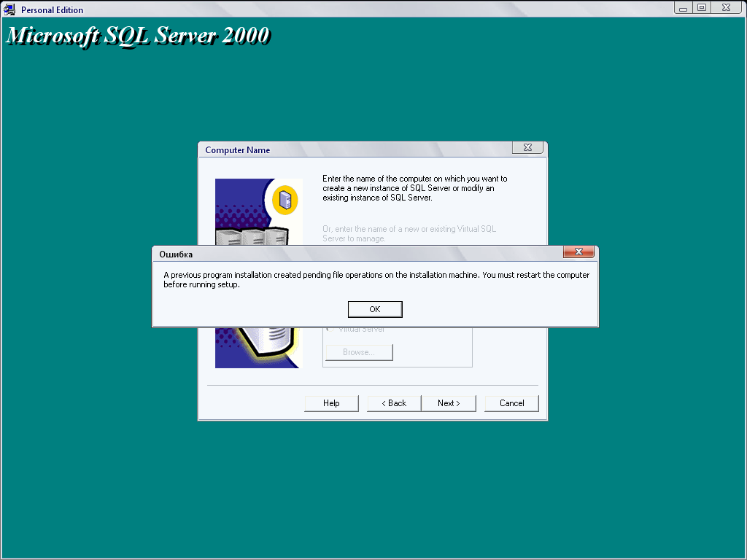747x560 pixels.
Task: Click the yellow server computer icon
Action: coord(285,200)
